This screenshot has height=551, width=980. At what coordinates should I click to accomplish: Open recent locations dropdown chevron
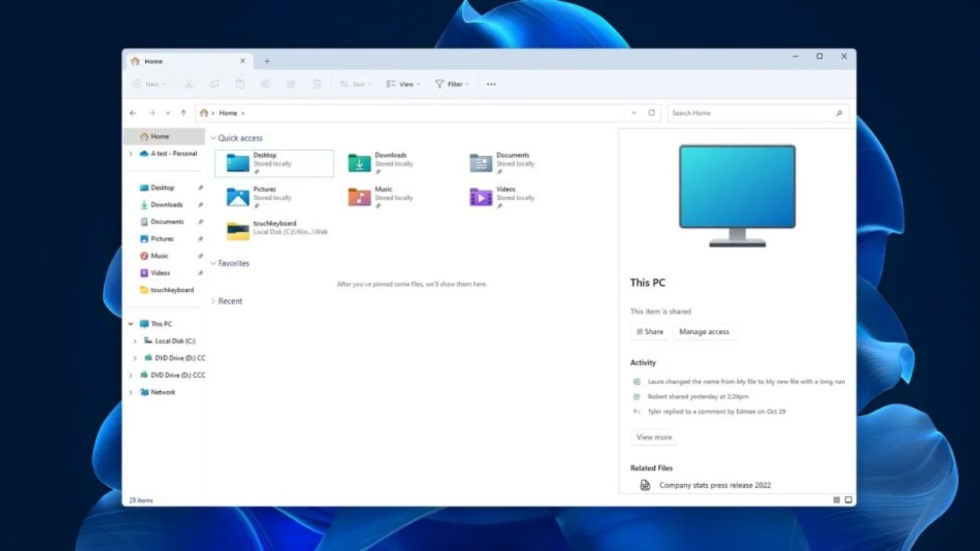[x=168, y=113]
